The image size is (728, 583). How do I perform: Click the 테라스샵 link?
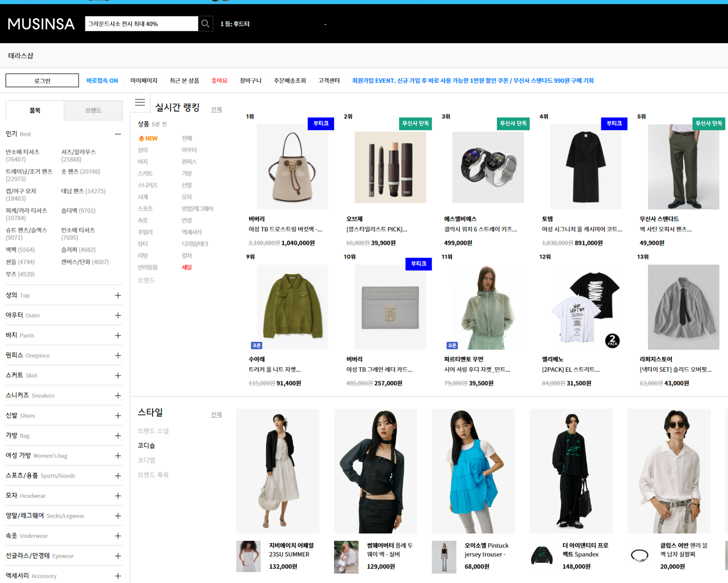(21, 56)
